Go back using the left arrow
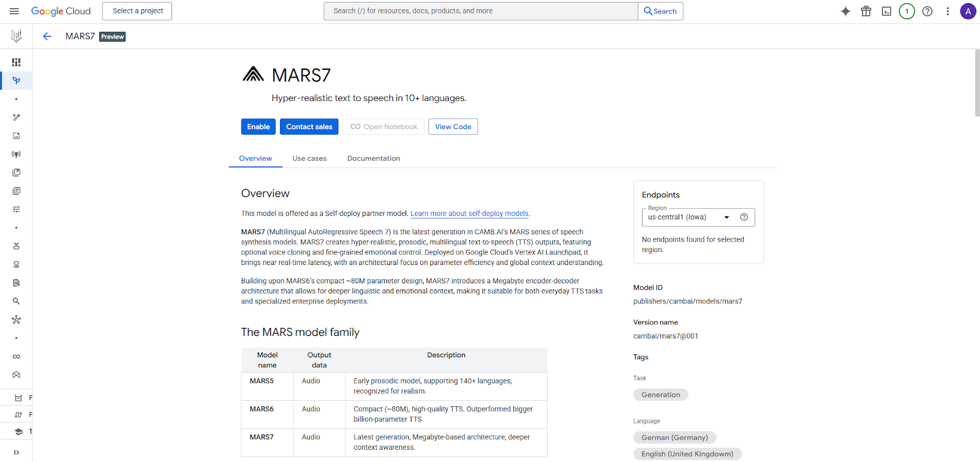The height and width of the screenshot is (462, 980). click(47, 36)
